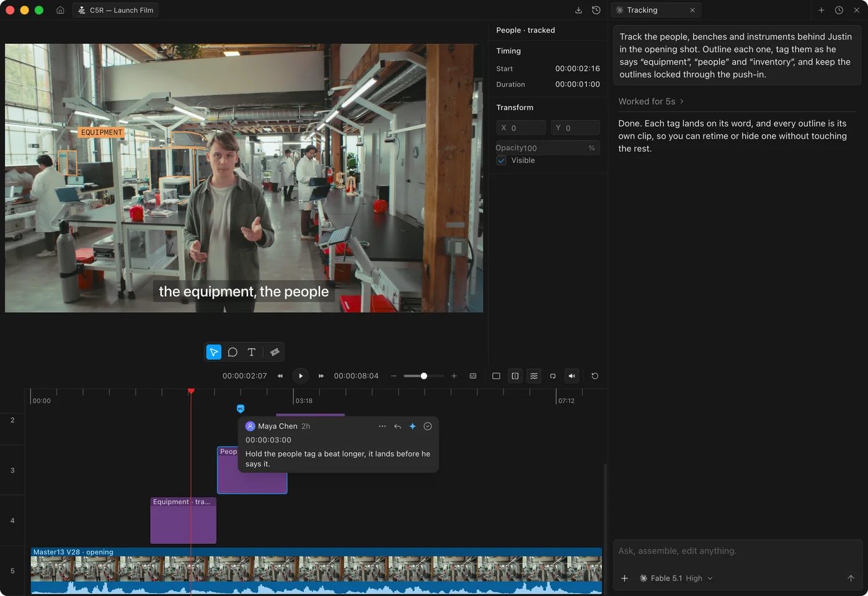Toggle the waveform lines icon

534,376
